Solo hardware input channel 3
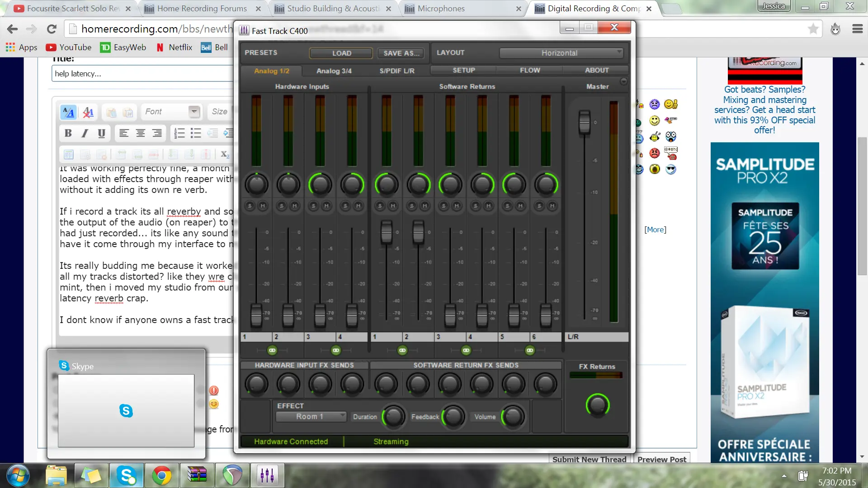This screenshot has height=488, width=868. [313, 206]
